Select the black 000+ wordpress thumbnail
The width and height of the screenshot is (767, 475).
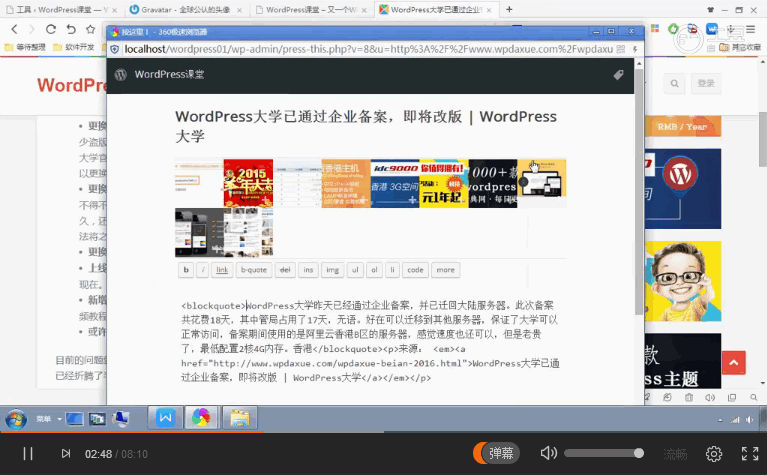click(x=493, y=183)
